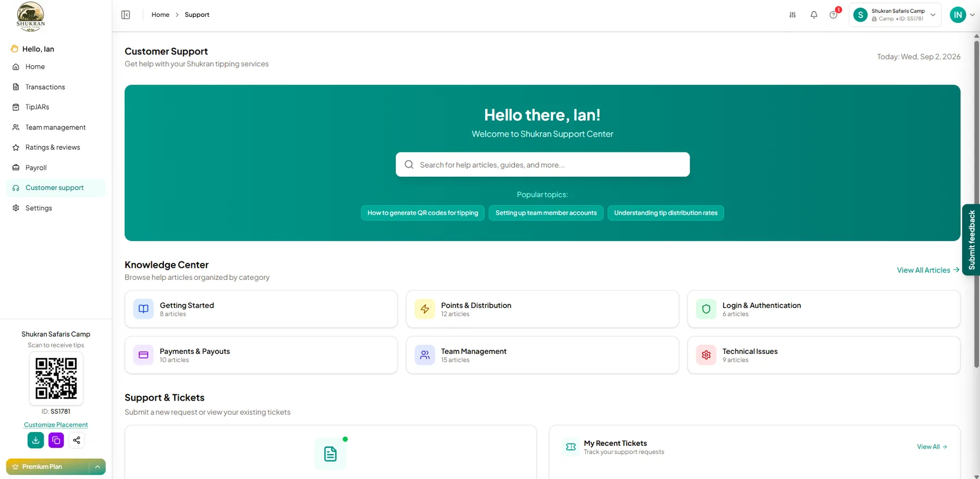Open the notifications bell
The width and height of the screenshot is (980, 479).
coord(814,15)
